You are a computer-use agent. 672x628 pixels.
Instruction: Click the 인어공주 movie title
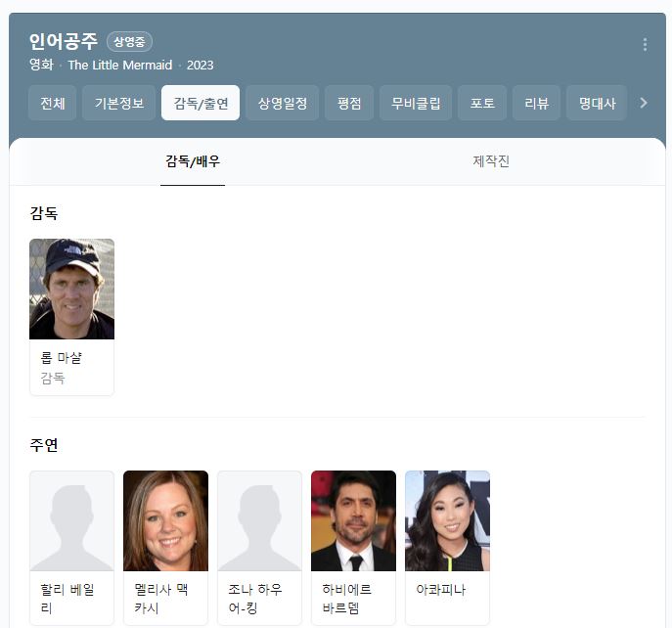[x=64, y=42]
